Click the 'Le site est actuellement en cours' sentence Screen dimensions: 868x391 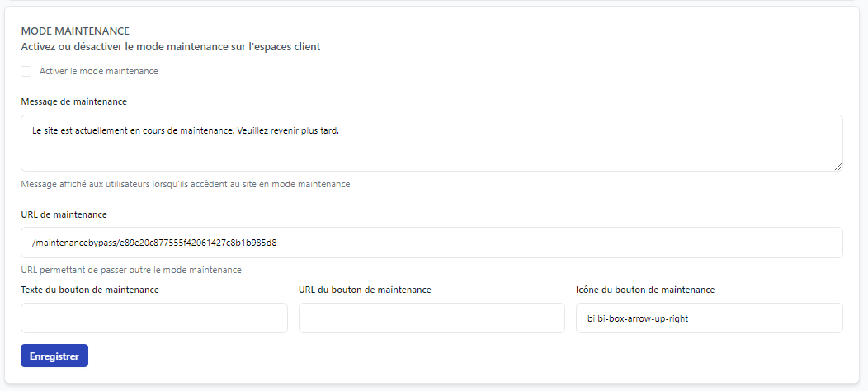point(185,130)
